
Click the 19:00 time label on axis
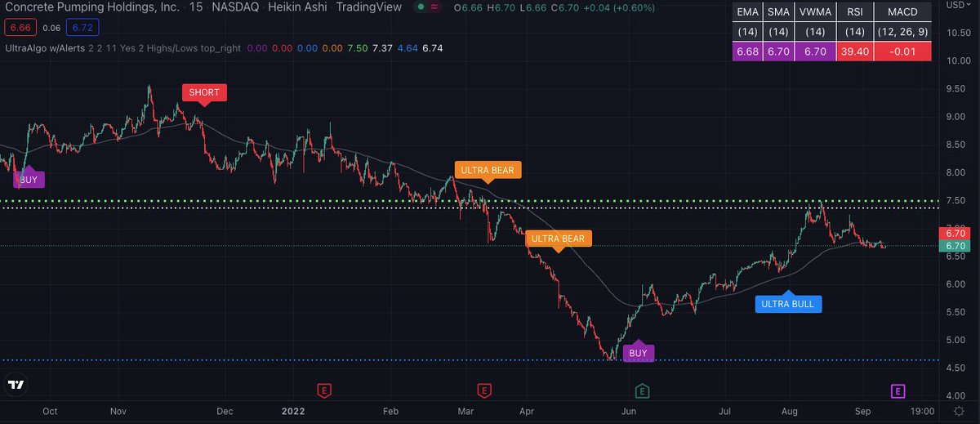coord(923,413)
